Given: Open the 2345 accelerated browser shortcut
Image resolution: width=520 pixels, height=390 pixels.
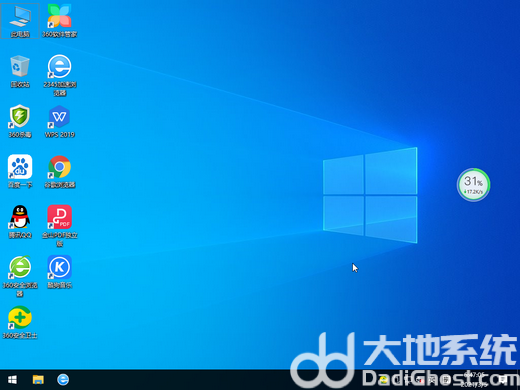Looking at the screenshot, I should click(x=60, y=75).
